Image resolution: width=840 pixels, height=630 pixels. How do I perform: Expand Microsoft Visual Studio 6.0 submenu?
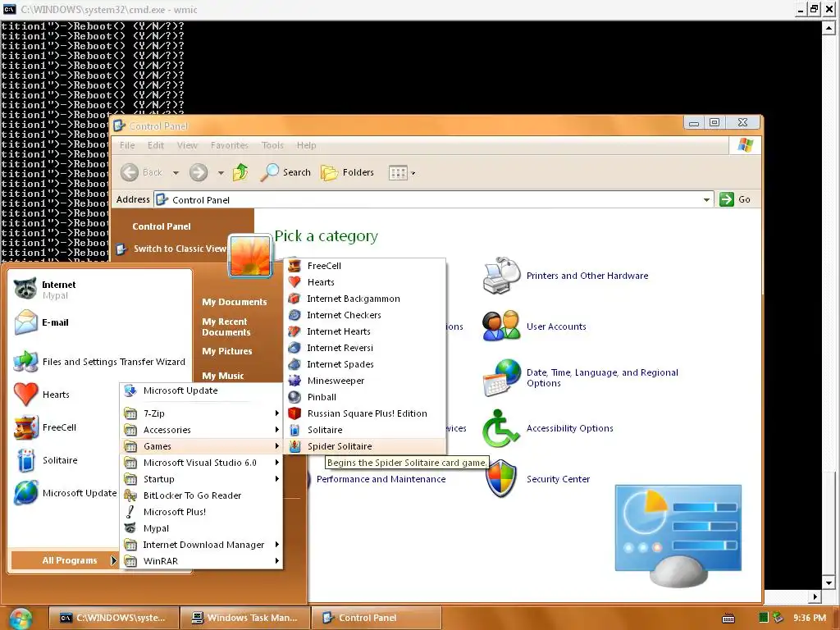[x=202, y=463]
